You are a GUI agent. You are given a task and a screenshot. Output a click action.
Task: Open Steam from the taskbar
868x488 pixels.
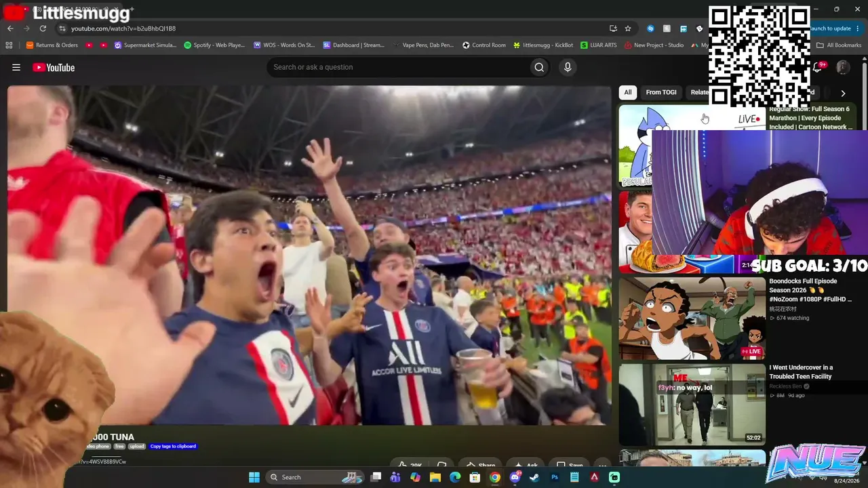click(x=534, y=477)
